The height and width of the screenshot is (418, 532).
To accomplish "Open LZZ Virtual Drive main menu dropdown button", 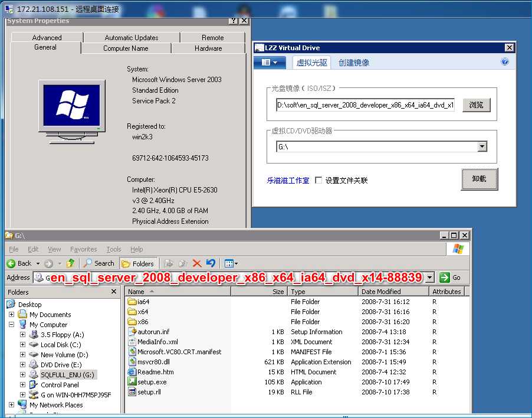I will click(270, 63).
